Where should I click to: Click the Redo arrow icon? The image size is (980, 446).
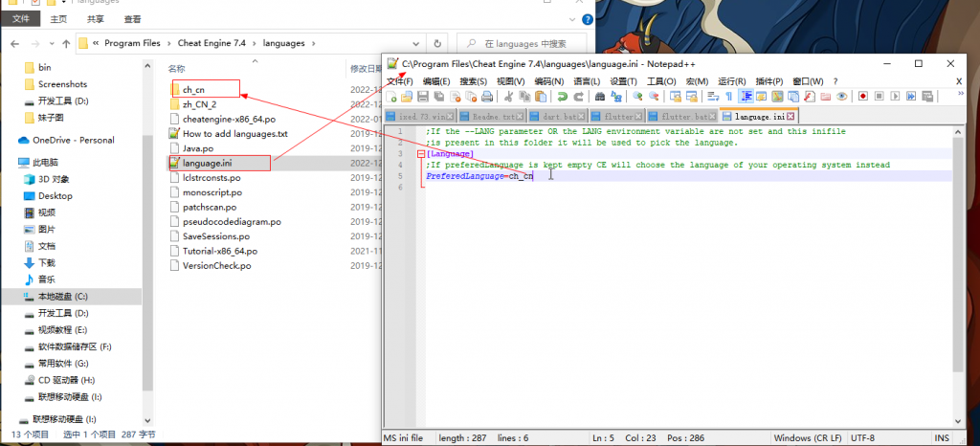pos(578,97)
